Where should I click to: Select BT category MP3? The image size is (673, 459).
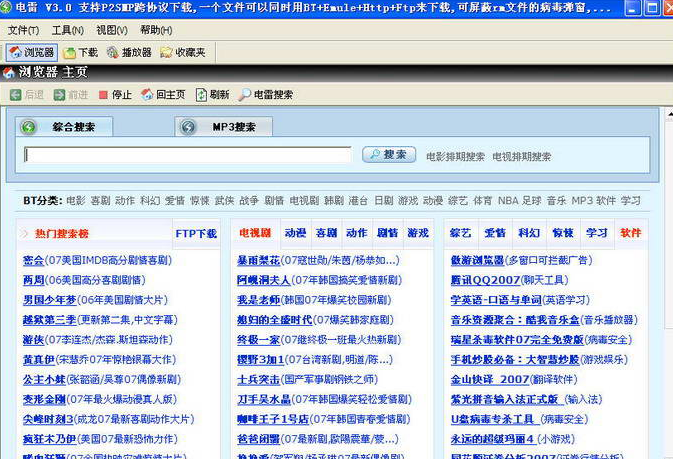(582, 201)
